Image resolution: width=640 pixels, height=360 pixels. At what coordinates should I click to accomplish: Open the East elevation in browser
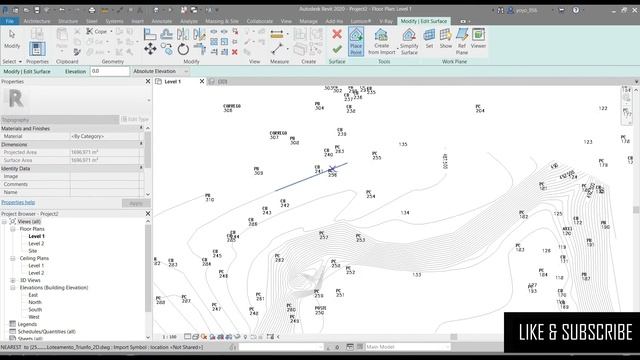pyautogui.click(x=33, y=295)
